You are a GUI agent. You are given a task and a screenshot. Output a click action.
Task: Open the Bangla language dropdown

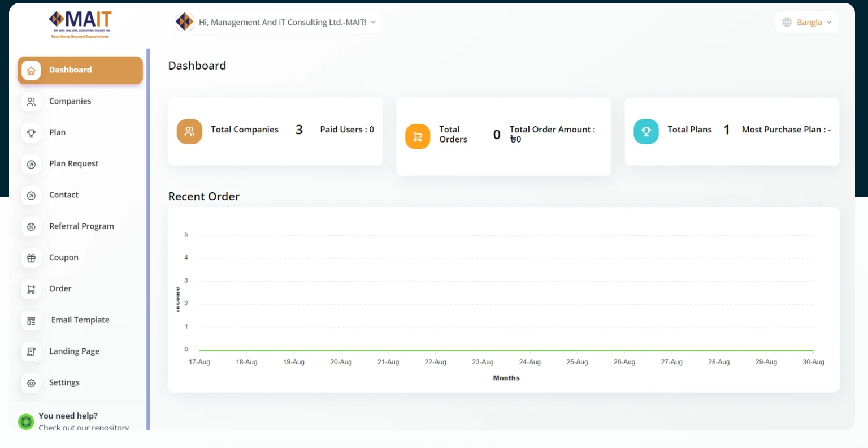coord(807,22)
